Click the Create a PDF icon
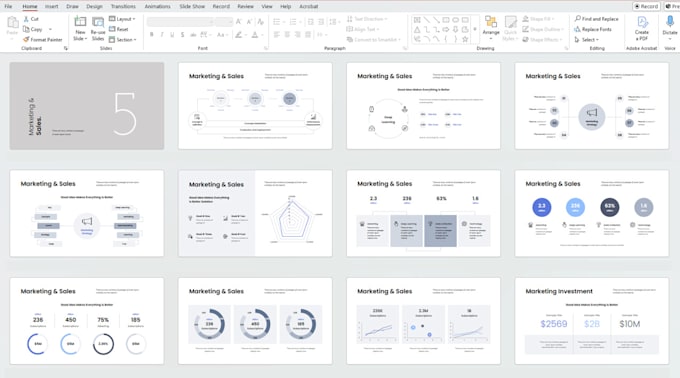The width and height of the screenshot is (680, 378). click(x=642, y=22)
